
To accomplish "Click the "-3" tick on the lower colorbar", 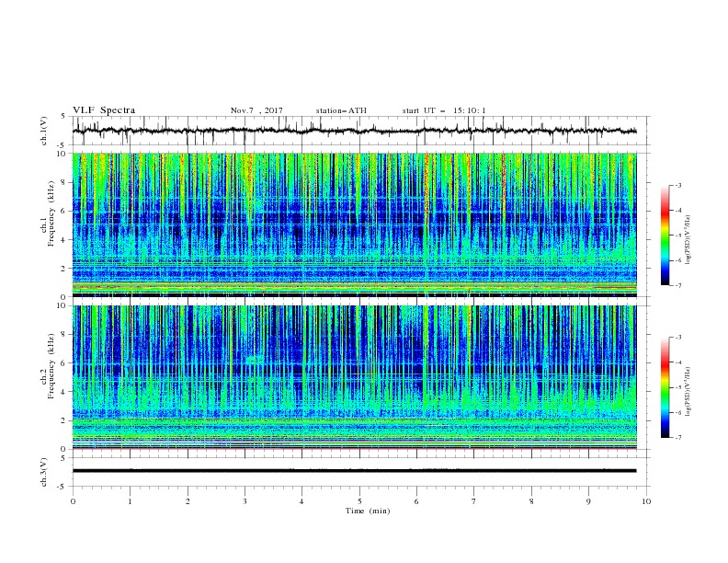I will point(678,338).
